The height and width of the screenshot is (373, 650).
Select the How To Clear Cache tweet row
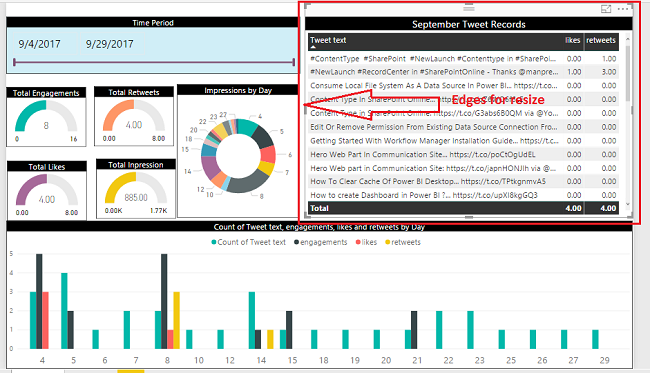click(x=463, y=182)
